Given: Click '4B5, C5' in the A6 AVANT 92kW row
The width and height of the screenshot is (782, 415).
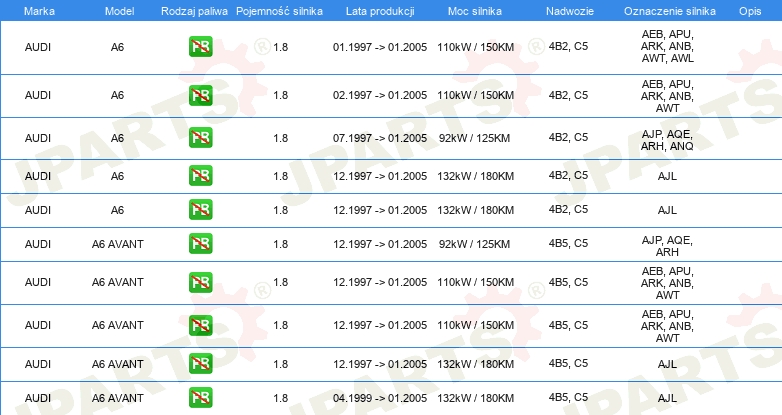Looking at the screenshot, I should 568,243.
